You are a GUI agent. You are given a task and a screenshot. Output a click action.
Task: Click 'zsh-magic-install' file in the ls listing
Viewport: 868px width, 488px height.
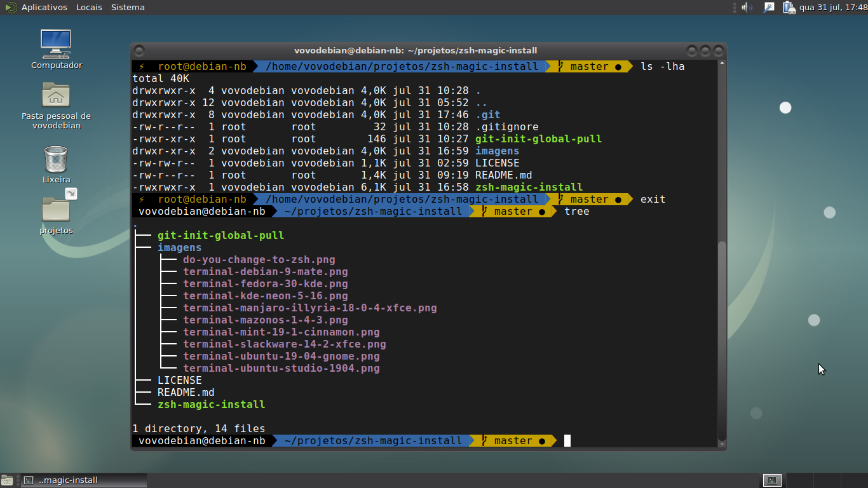pos(529,187)
